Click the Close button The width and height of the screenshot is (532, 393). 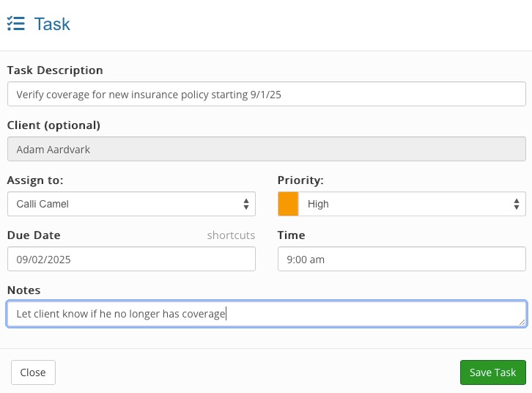33,372
